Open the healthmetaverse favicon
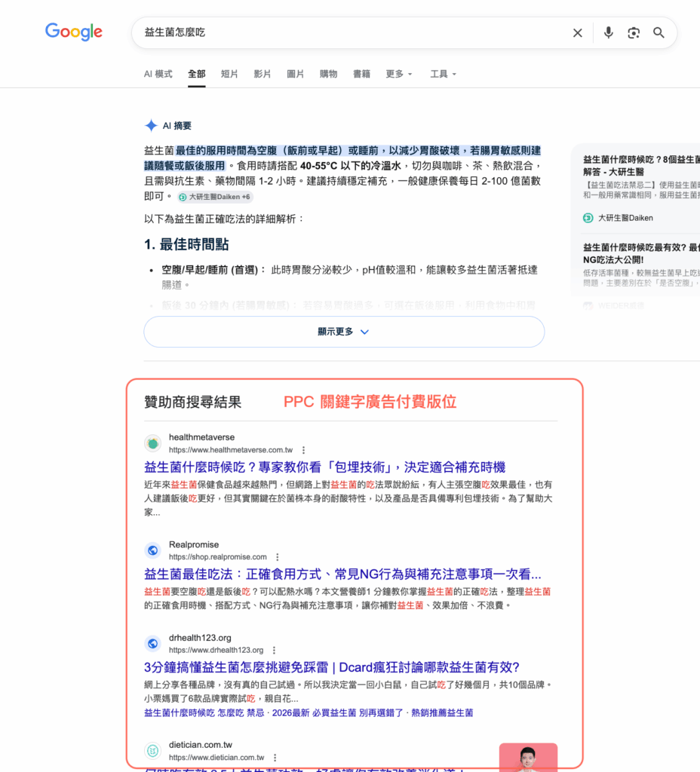Image resolution: width=700 pixels, height=772 pixels. [152, 443]
